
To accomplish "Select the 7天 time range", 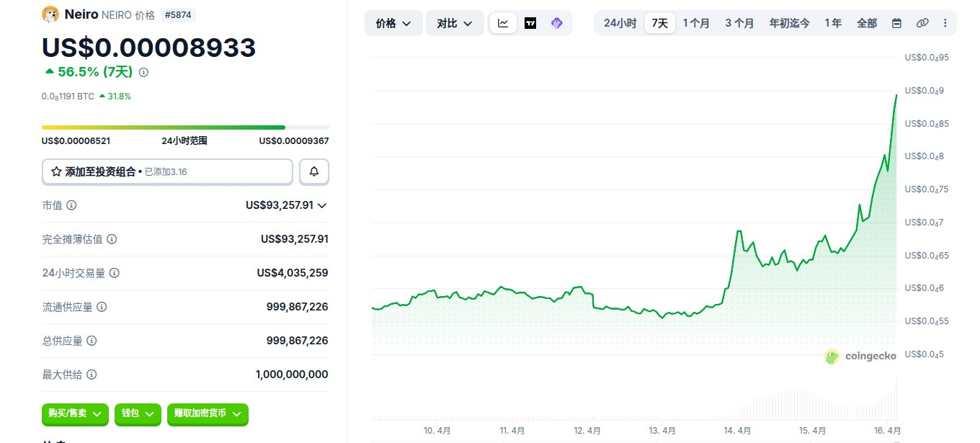I will click(660, 23).
